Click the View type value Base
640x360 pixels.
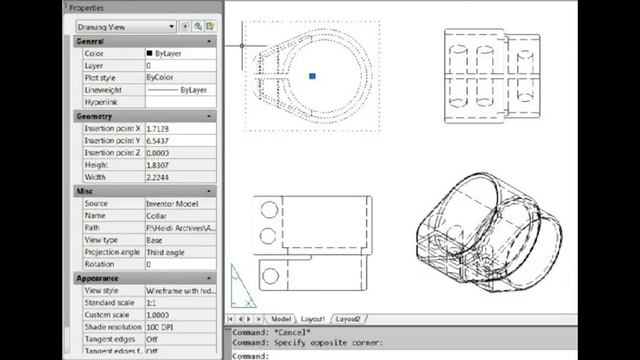(181, 240)
